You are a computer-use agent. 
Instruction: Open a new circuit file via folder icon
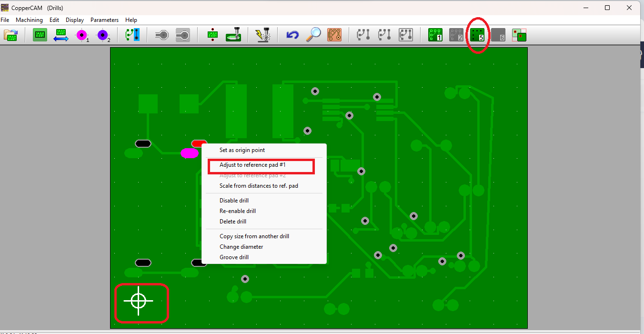tap(10, 35)
